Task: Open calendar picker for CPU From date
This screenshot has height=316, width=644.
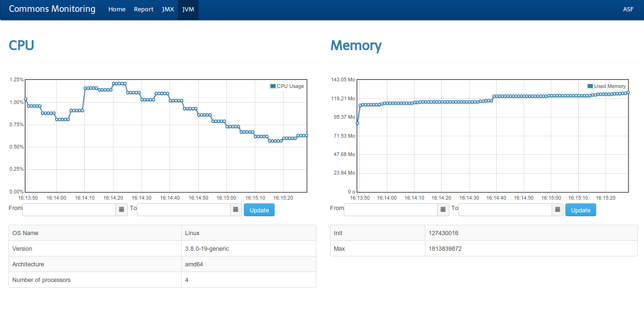Action: click(x=122, y=210)
